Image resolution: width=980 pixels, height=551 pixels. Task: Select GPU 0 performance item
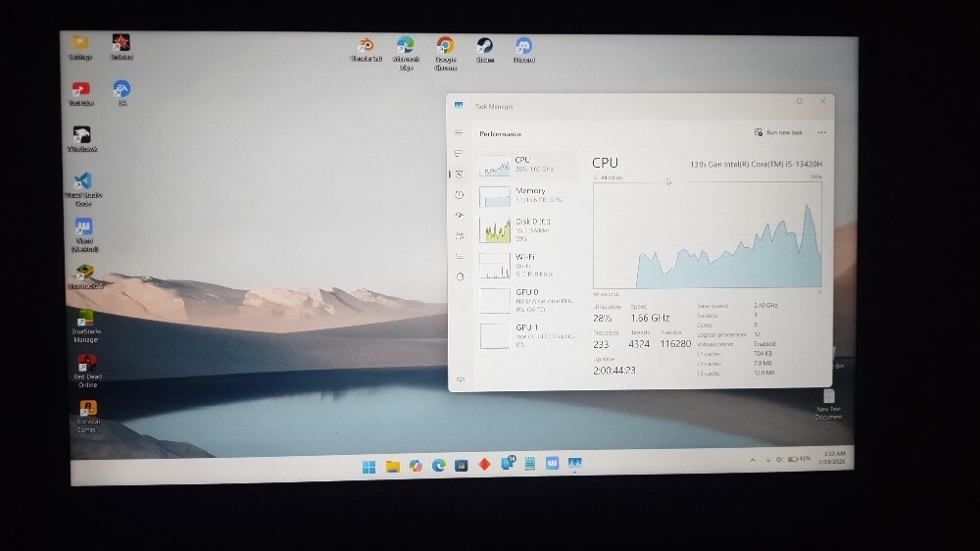527,300
